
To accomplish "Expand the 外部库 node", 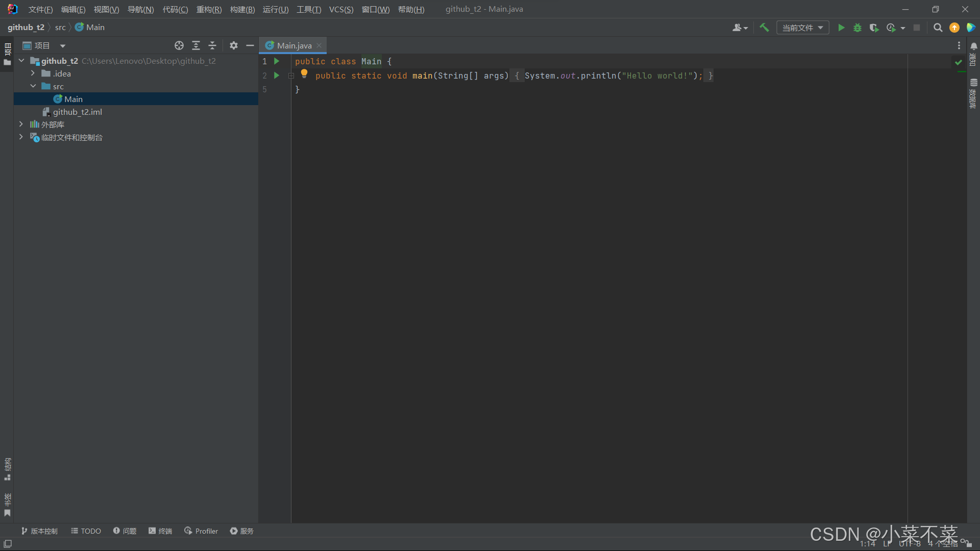I will tap(21, 124).
